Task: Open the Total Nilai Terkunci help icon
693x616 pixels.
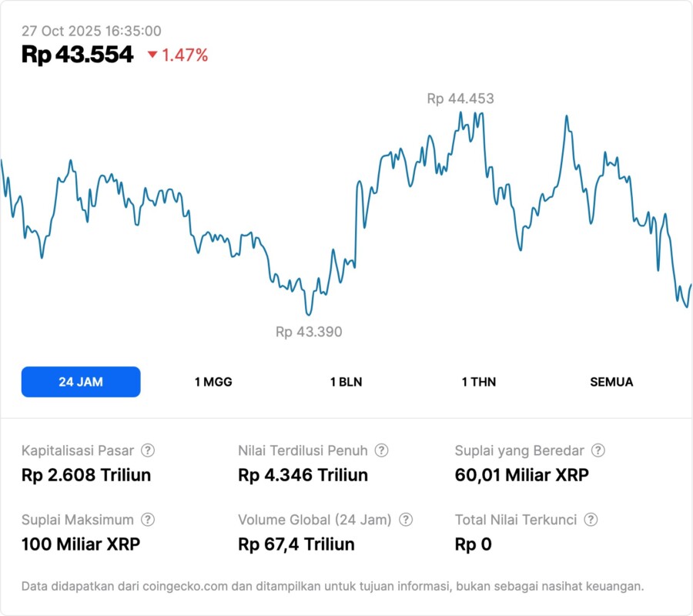Action: 591,520
